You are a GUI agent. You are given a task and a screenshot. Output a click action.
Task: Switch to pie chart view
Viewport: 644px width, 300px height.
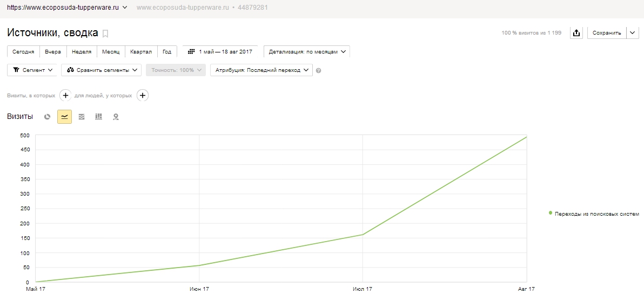pos(48,117)
